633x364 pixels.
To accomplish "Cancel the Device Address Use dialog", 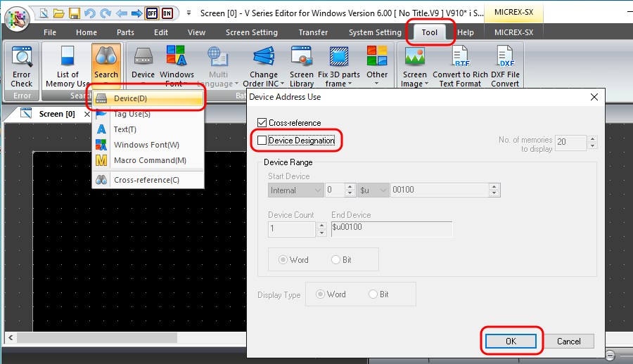I will coord(568,342).
